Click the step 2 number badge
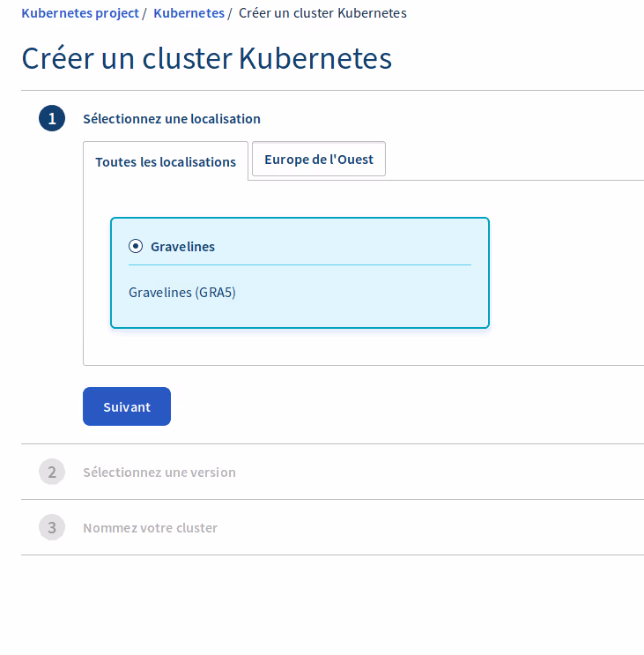Image resolution: width=644 pixels, height=655 pixels. click(x=52, y=472)
